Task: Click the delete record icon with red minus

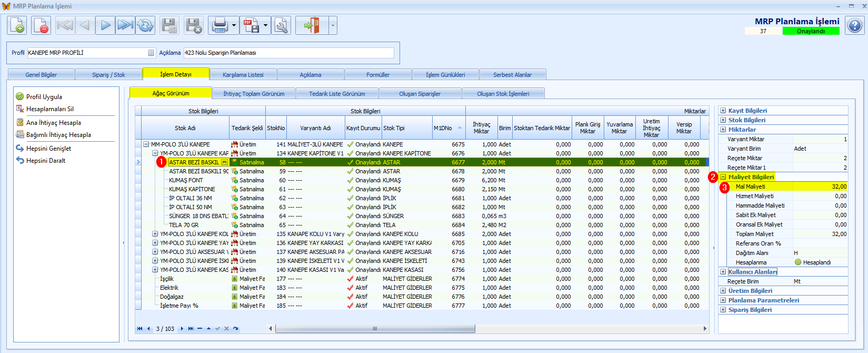Action: click(x=41, y=25)
